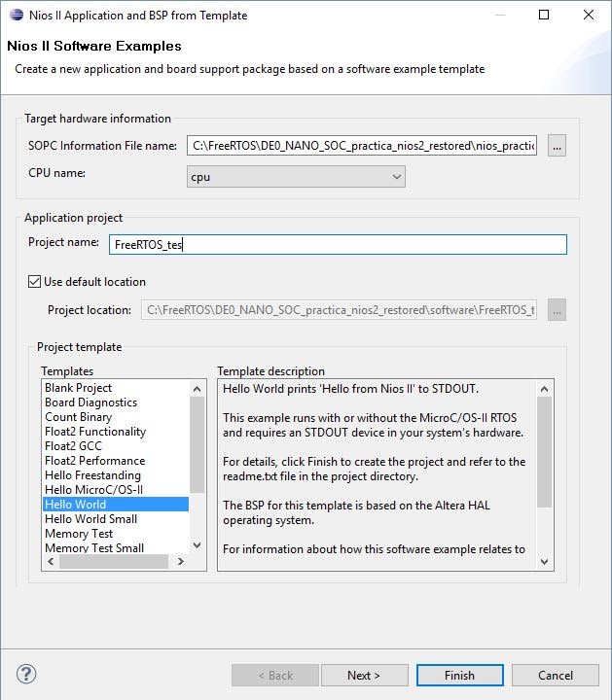Screen dimensions: 612x700
Task: Click the template description text area
Action: tap(378, 474)
